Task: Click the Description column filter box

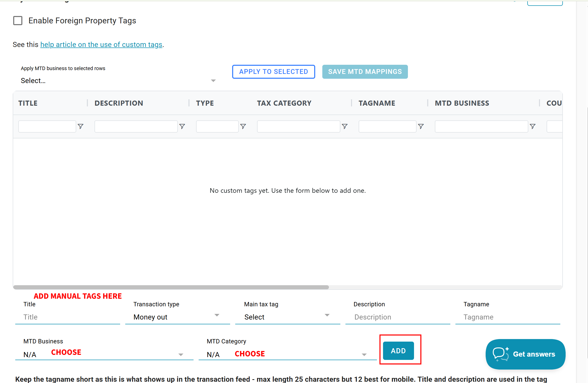Action: (x=136, y=126)
